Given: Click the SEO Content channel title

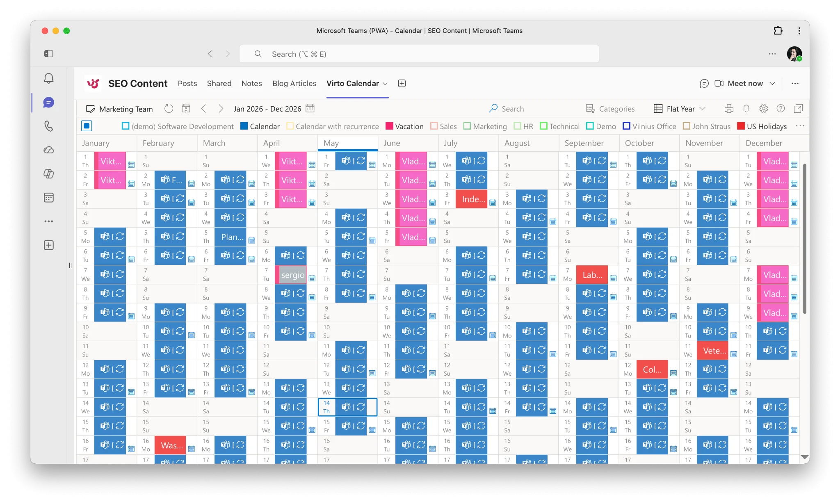Looking at the screenshot, I should (138, 84).
